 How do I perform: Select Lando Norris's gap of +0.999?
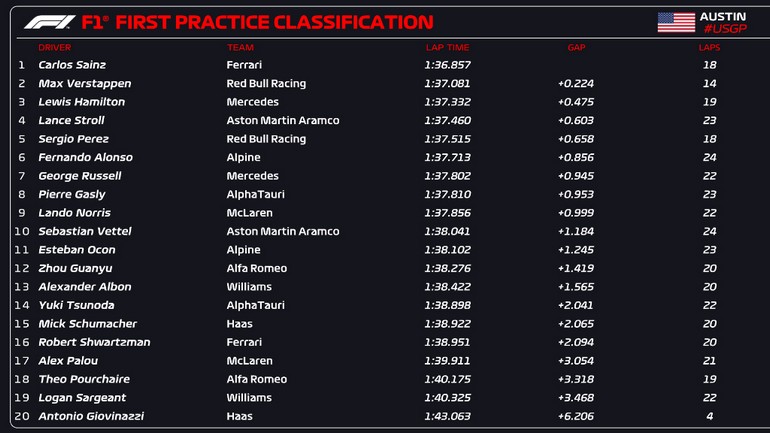(576, 213)
